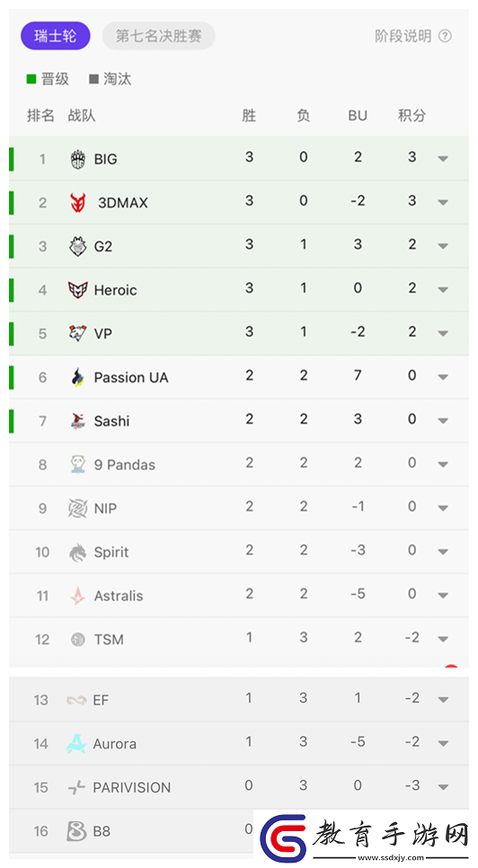Select the Heroic team logo
478x868 pixels.
point(78,289)
